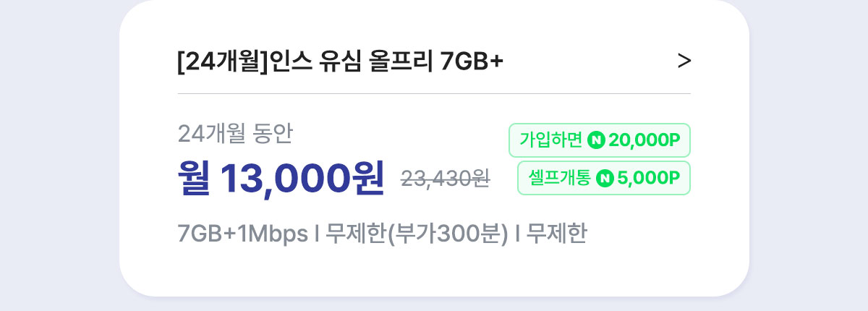Click the Naver N icon beside 5,000P
The image size is (868, 311).
(x=605, y=178)
